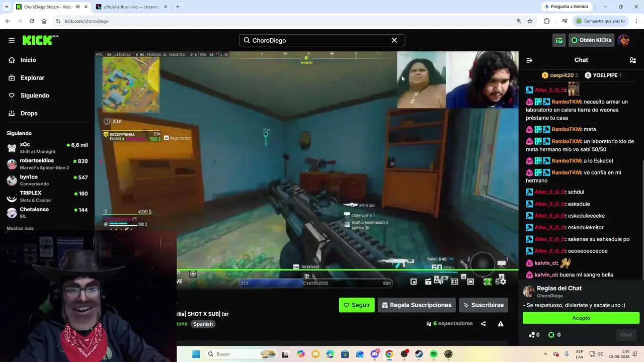Open robertoeldios followed channel
The width and height of the screenshot is (644, 362).
click(47, 164)
